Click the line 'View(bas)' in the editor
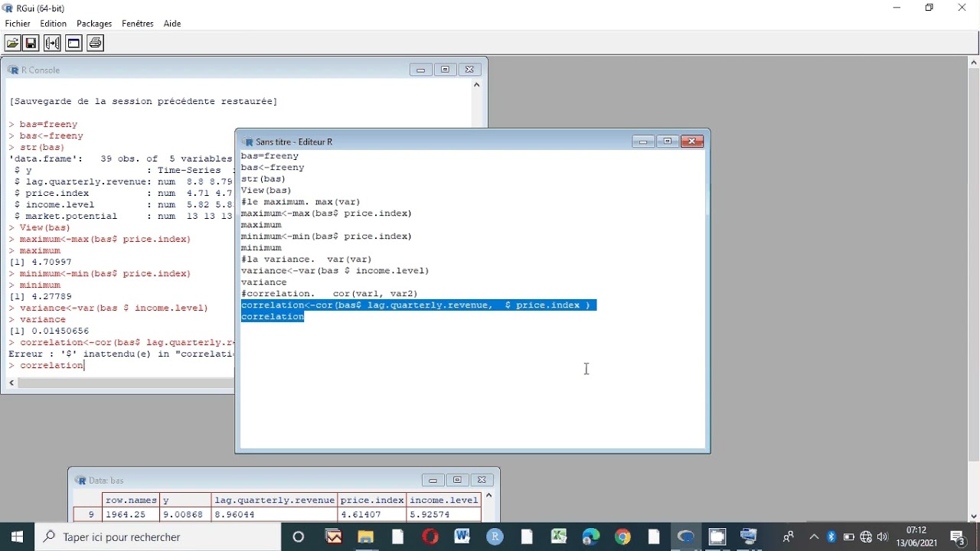 pyautogui.click(x=266, y=191)
